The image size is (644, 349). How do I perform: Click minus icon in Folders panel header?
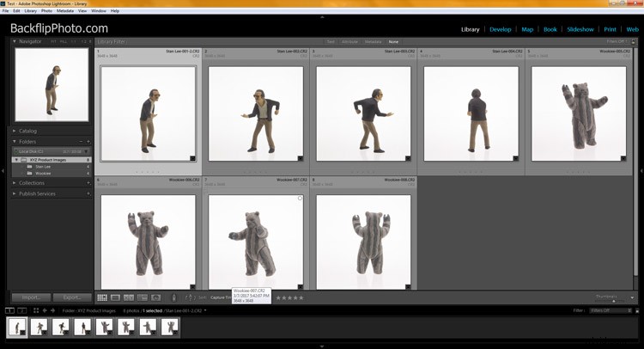(81, 142)
